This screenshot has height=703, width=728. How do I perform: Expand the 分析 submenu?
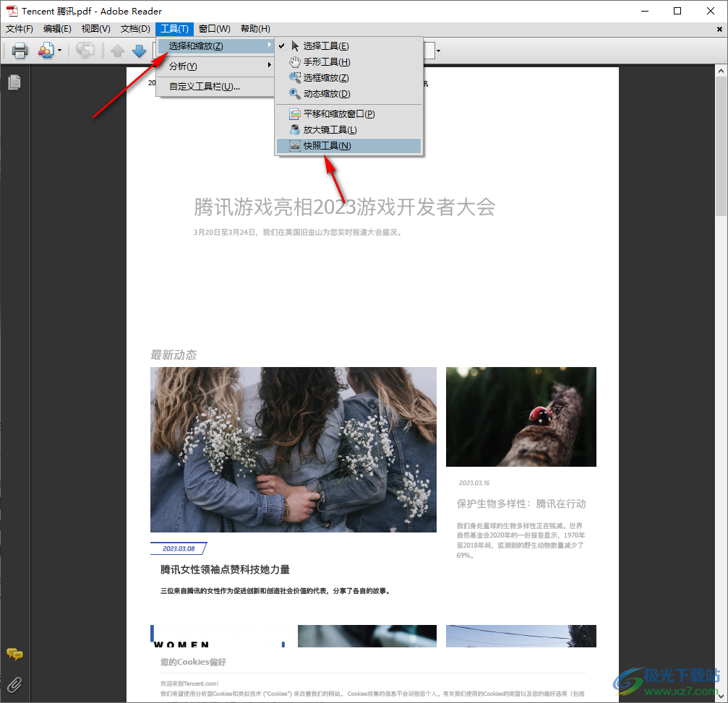[x=215, y=66]
